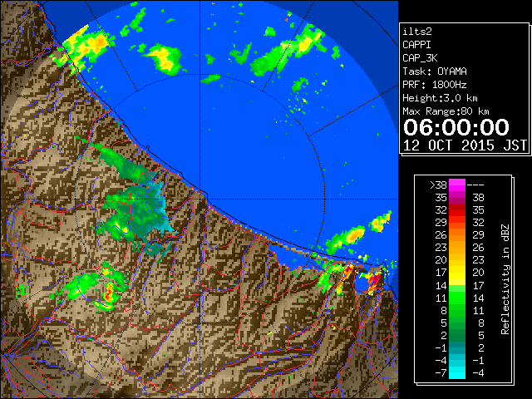532x399 pixels.
Task: Click the large '06:00:00' timestamp
Action: (456, 127)
